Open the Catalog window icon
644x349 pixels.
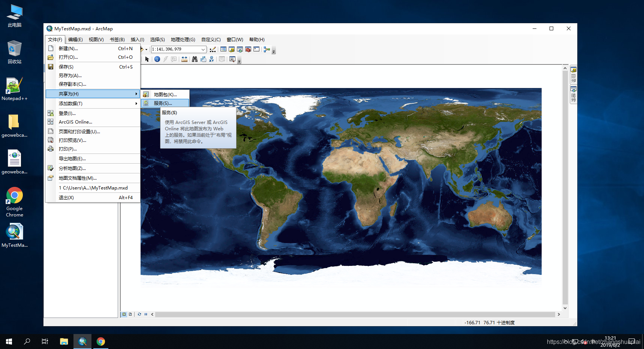(232, 49)
